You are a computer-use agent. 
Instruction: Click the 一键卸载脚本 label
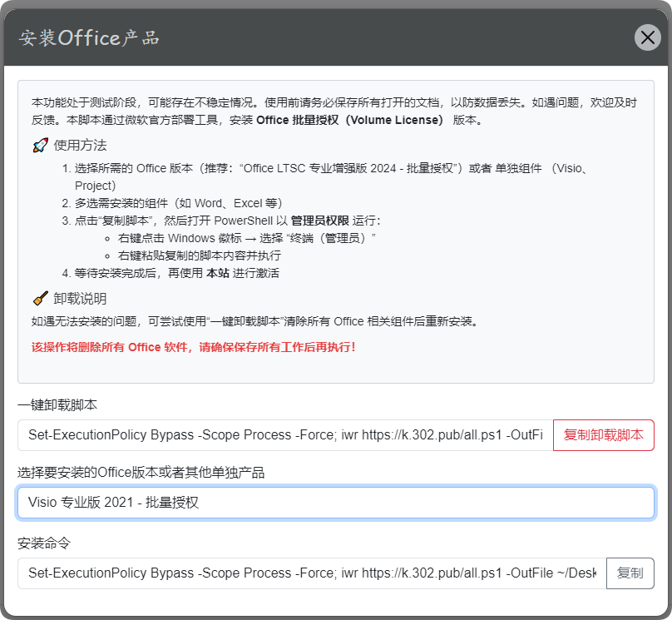pyautogui.click(x=57, y=404)
